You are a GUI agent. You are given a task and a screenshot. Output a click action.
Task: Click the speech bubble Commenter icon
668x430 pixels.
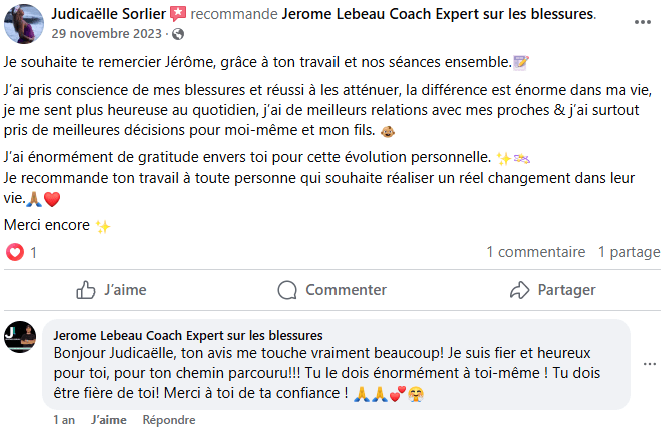pos(287,290)
